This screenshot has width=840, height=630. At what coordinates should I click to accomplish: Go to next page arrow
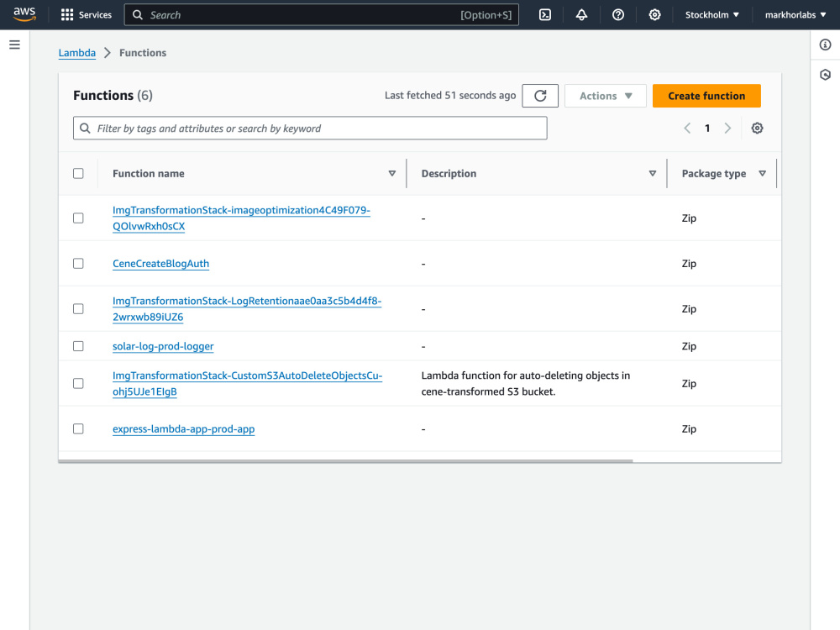tap(727, 128)
